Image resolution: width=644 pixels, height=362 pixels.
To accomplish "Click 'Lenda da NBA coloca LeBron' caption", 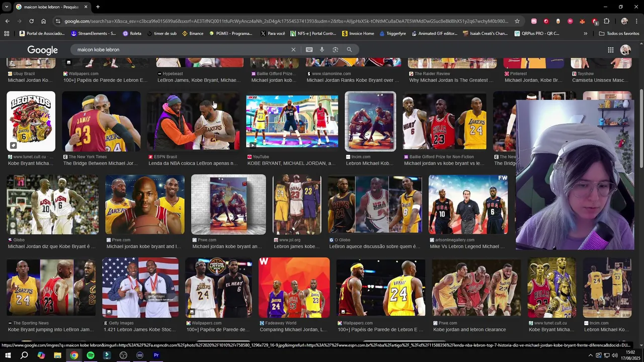I will (x=193, y=163).
